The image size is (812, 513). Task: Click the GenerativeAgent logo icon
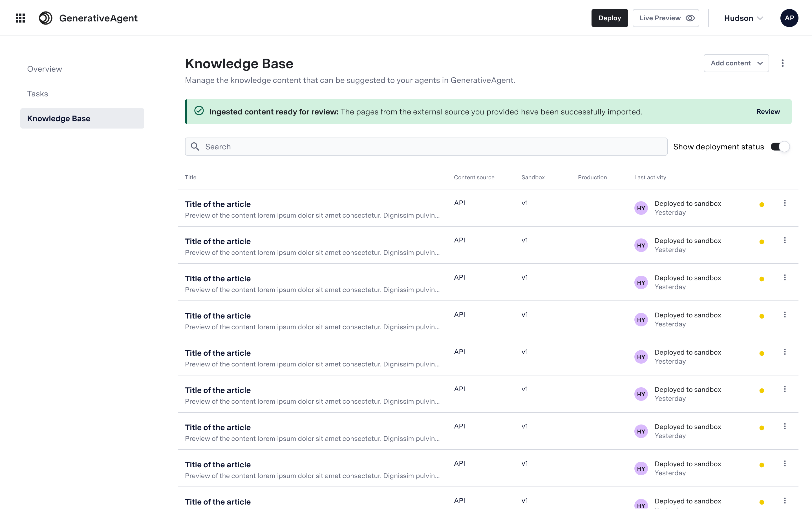(45, 18)
